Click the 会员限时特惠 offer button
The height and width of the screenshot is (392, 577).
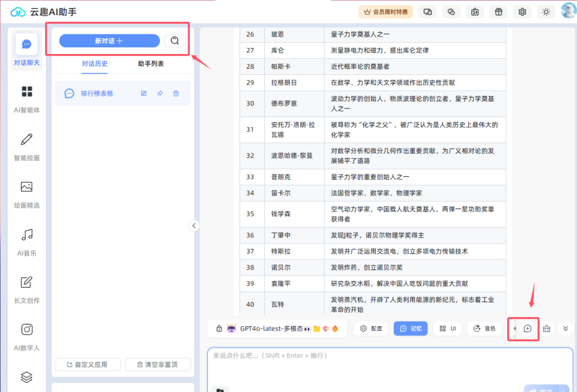point(385,12)
